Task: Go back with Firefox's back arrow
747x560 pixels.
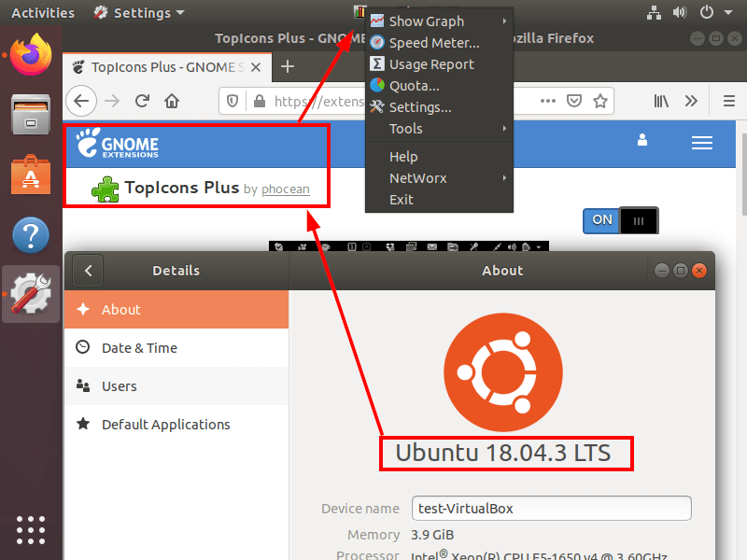Action: [x=81, y=101]
